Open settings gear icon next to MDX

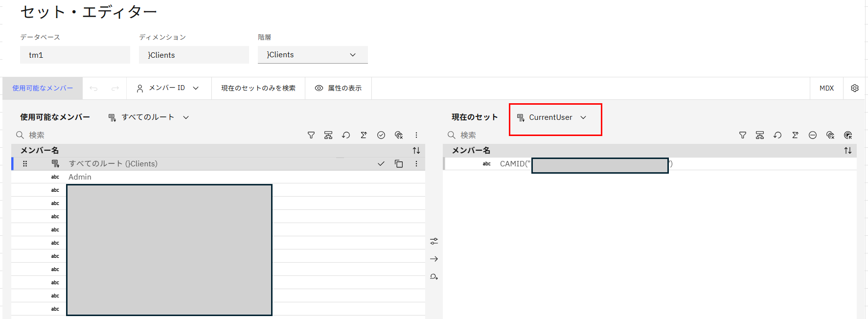(x=855, y=88)
